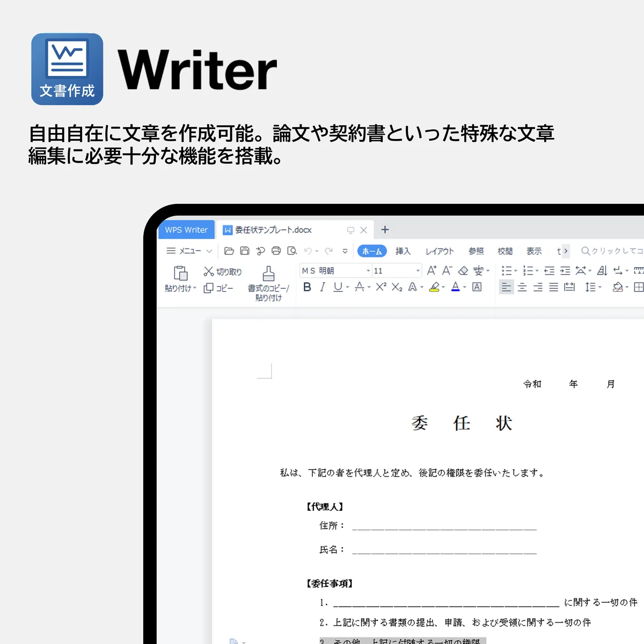Toggle align right

coord(538,287)
